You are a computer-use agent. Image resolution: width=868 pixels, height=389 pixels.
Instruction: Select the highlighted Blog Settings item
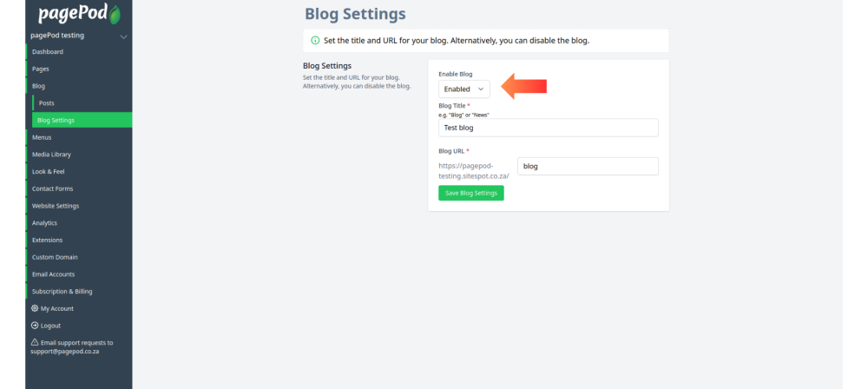tap(82, 120)
